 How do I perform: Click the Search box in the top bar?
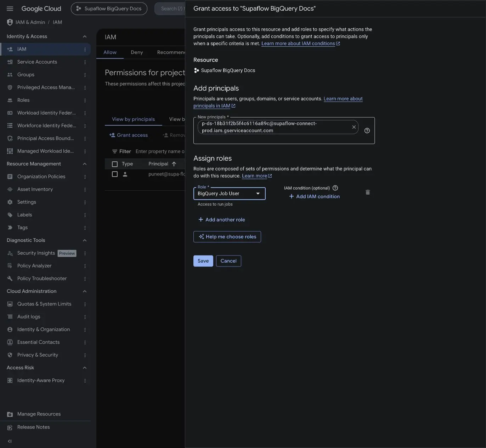(170, 8)
